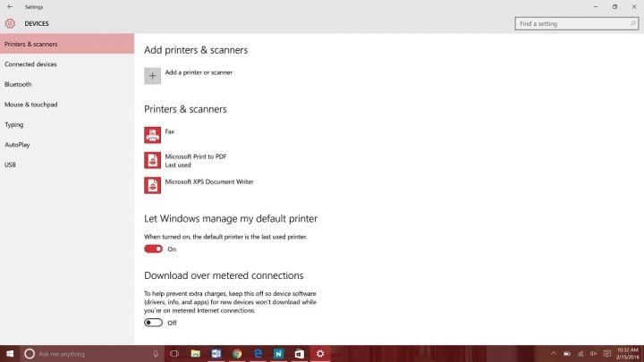Image resolution: width=644 pixels, height=362 pixels.
Task: Switch to the Bluetooth settings page
Action: tap(18, 84)
